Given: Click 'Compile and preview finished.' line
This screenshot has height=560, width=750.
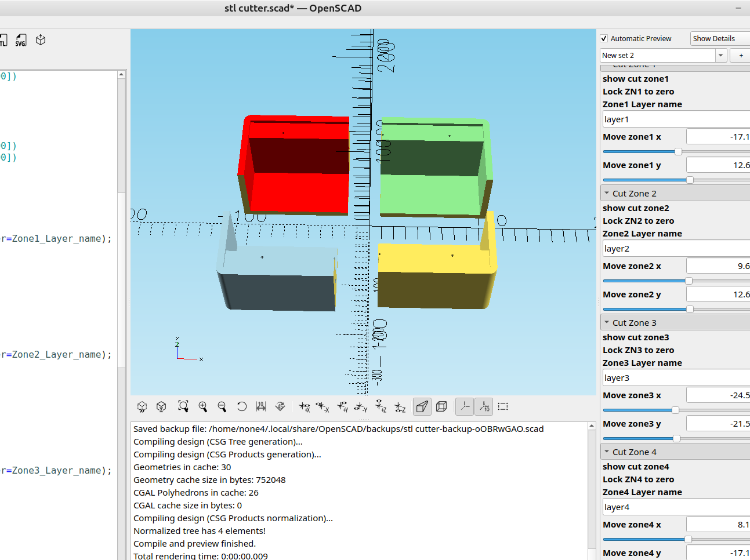Looking at the screenshot, I should [194, 544].
